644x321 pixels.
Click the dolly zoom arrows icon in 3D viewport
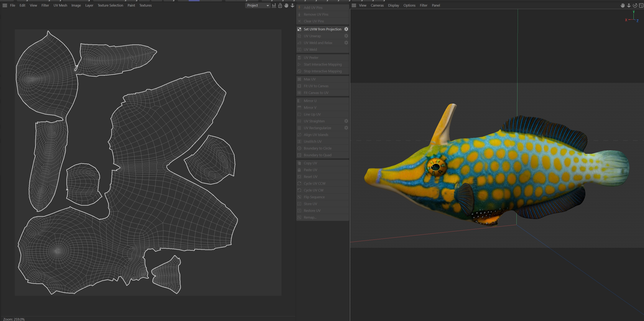[x=629, y=6]
